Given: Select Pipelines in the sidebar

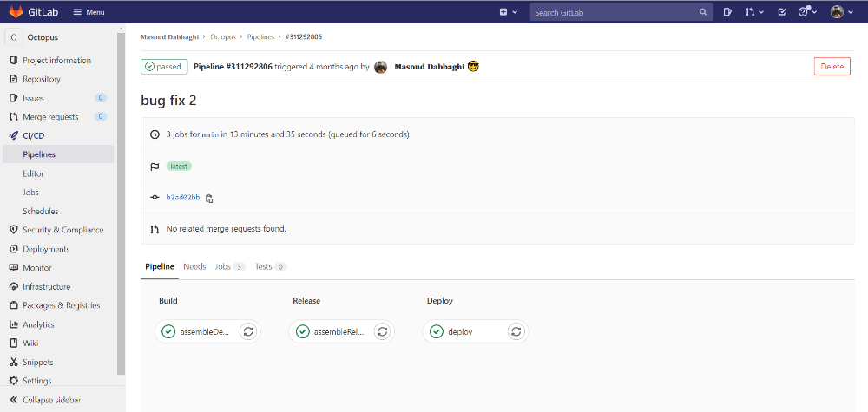Looking at the screenshot, I should click(x=58, y=154).
